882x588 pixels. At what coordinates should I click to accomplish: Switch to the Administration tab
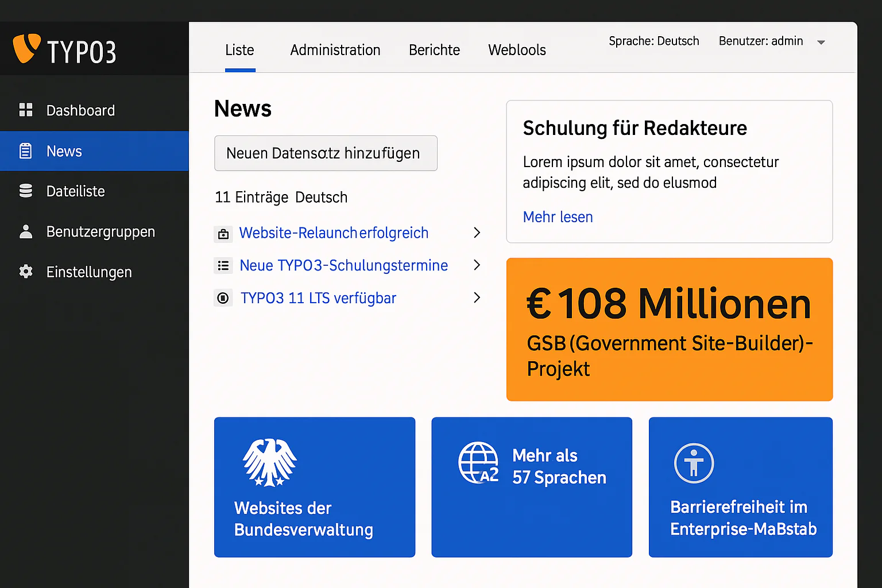coord(335,50)
